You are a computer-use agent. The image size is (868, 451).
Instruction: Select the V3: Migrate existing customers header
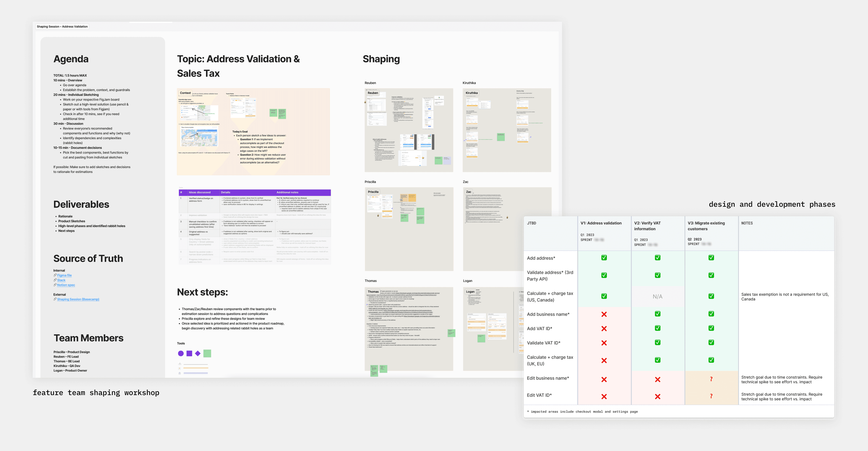coord(706,226)
